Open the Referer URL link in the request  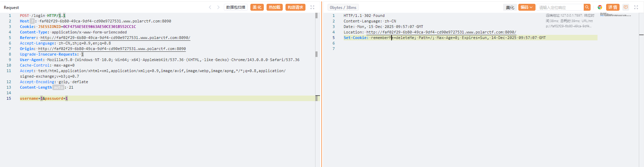pos(115,38)
